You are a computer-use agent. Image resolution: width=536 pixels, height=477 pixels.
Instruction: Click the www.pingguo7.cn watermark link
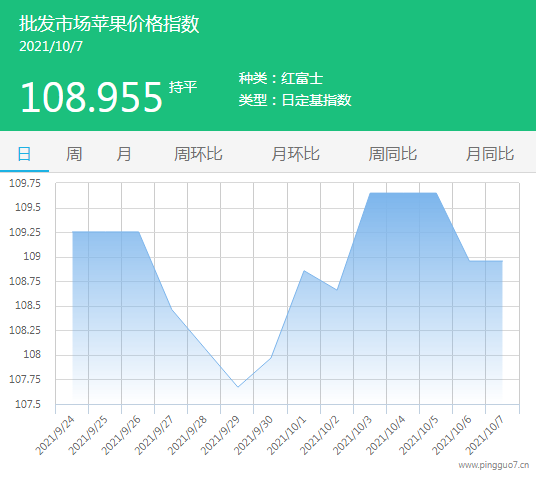(x=494, y=465)
